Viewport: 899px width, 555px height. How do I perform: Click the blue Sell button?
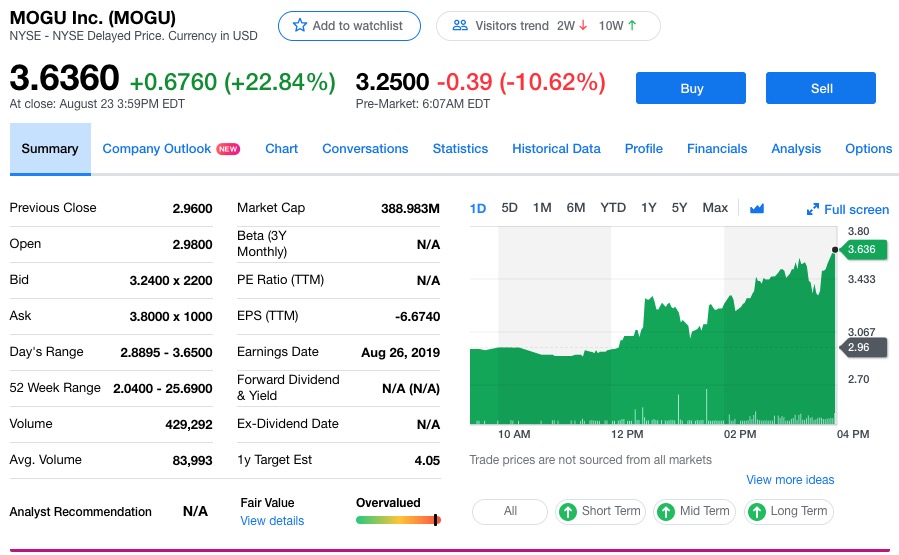pyautogui.click(x=821, y=88)
